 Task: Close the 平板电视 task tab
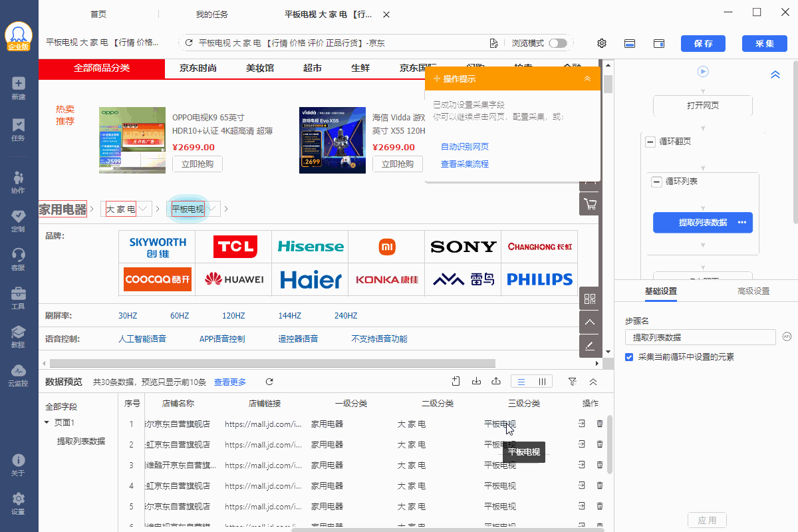tap(386, 15)
